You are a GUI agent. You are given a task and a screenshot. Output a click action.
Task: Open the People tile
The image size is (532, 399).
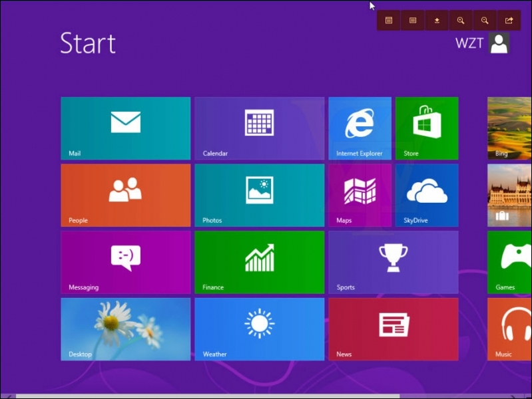pos(126,196)
